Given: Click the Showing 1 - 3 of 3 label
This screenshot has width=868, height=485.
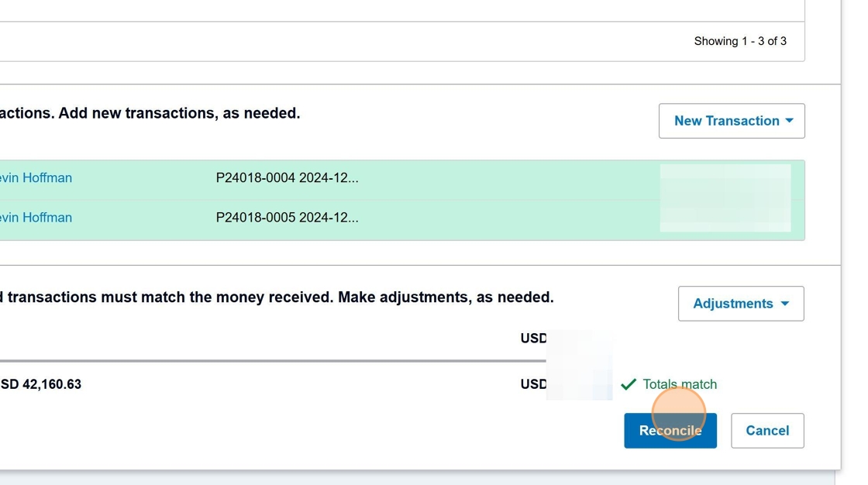Looking at the screenshot, I should coord(739,41).
